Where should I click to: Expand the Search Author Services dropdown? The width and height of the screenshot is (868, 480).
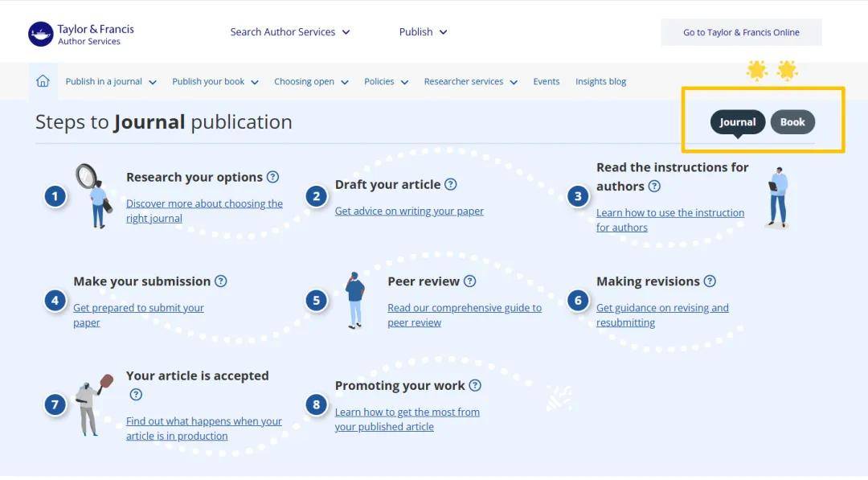pyautogui.click(x=290, y=32)
